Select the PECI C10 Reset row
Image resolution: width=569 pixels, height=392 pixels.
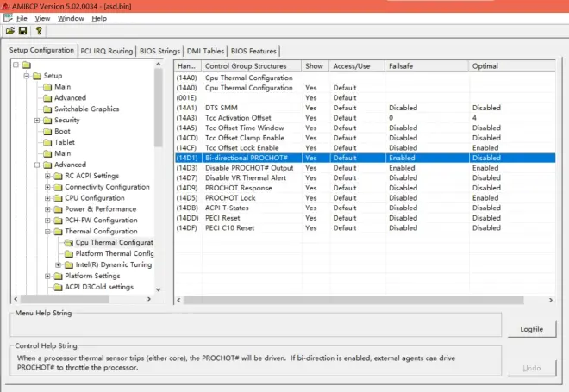[365, 228]
